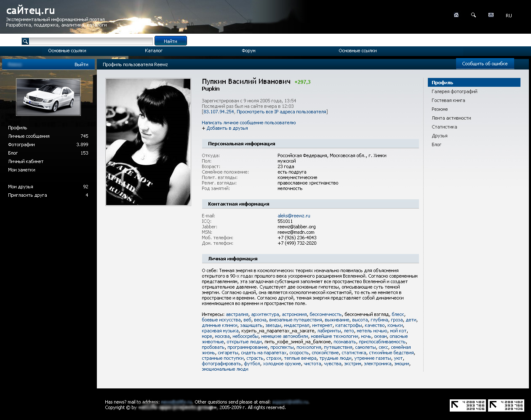Open Мои заметки in sidebar
Viewport: 531px width, 420px height.
click(x=21, y=170)
